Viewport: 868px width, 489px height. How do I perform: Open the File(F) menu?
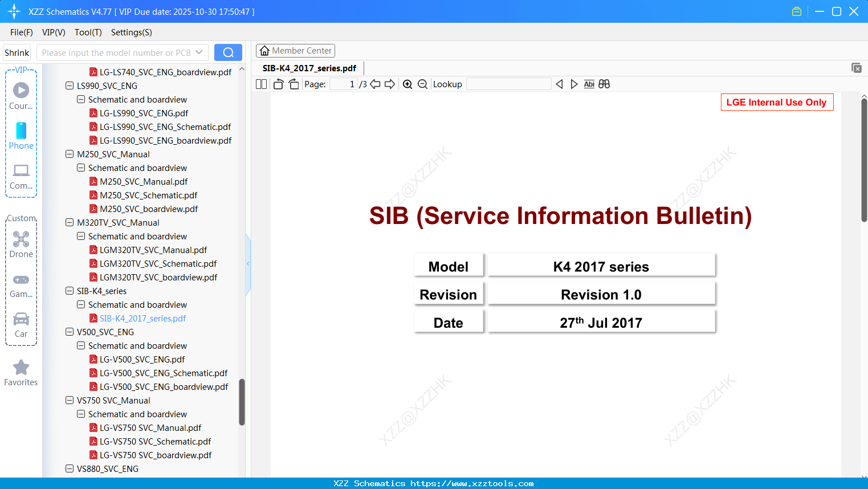coord(22,32)
